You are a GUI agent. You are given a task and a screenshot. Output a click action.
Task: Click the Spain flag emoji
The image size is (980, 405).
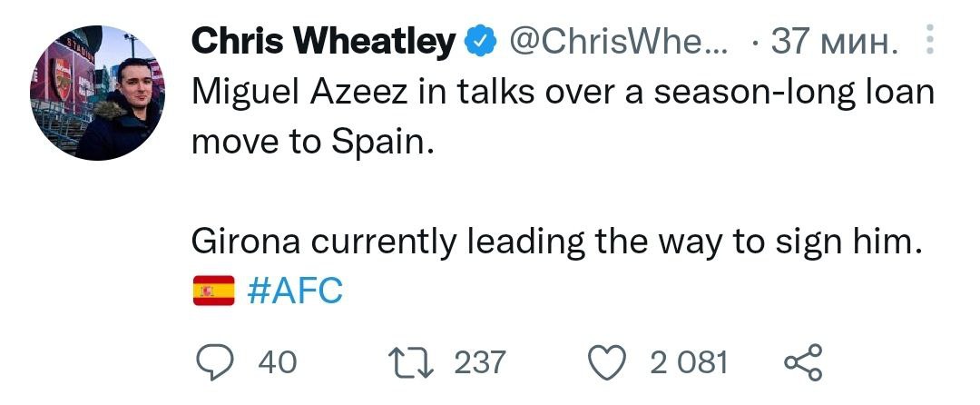[213, 291]
